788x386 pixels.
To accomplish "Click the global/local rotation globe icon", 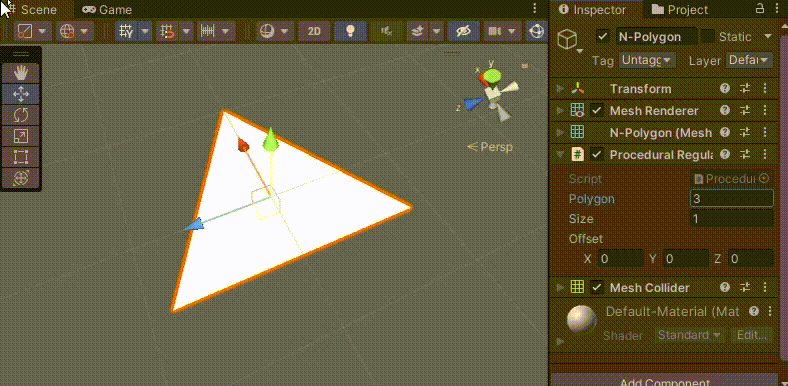I will (x=67, y=31).
